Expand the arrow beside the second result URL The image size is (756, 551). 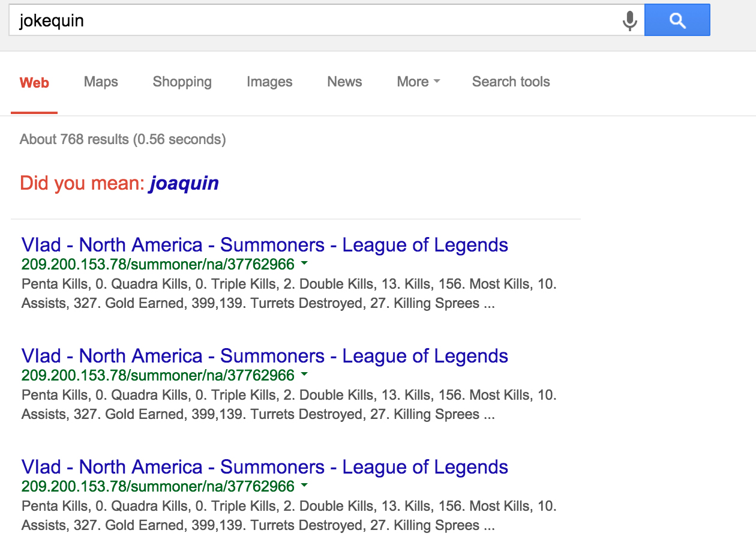click(304, 375)
